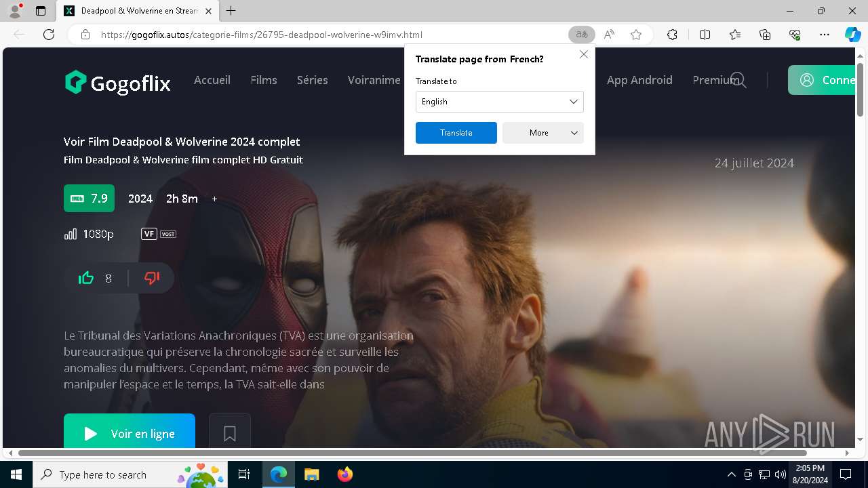
Task: View site information via the lock icon
Action: coord(85,35)
